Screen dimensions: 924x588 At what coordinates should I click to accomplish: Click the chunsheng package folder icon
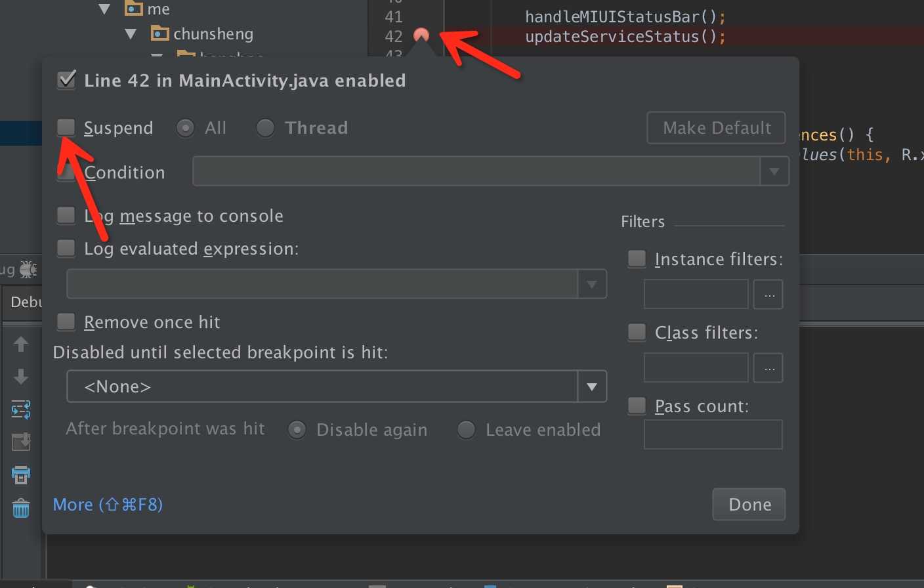(x=160, y=33)
